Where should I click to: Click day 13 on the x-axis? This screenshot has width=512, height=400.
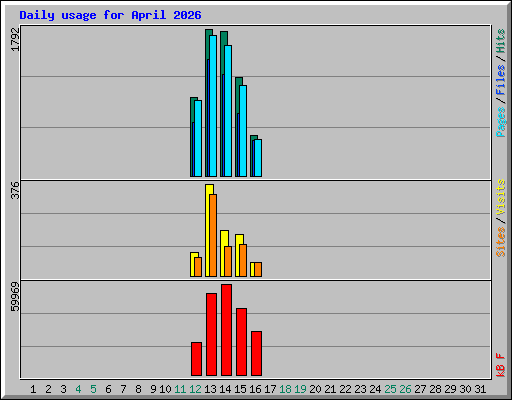[x=210, y=389]
